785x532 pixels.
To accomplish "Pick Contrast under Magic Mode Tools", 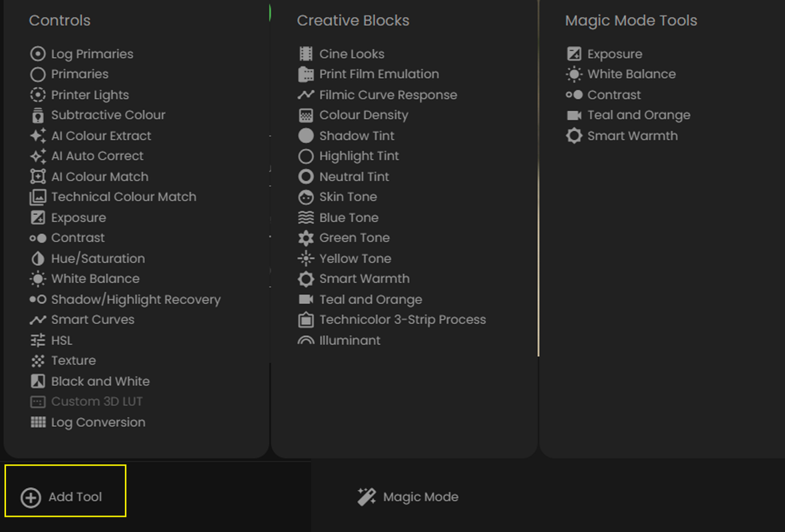I will [x=604, y=94].
